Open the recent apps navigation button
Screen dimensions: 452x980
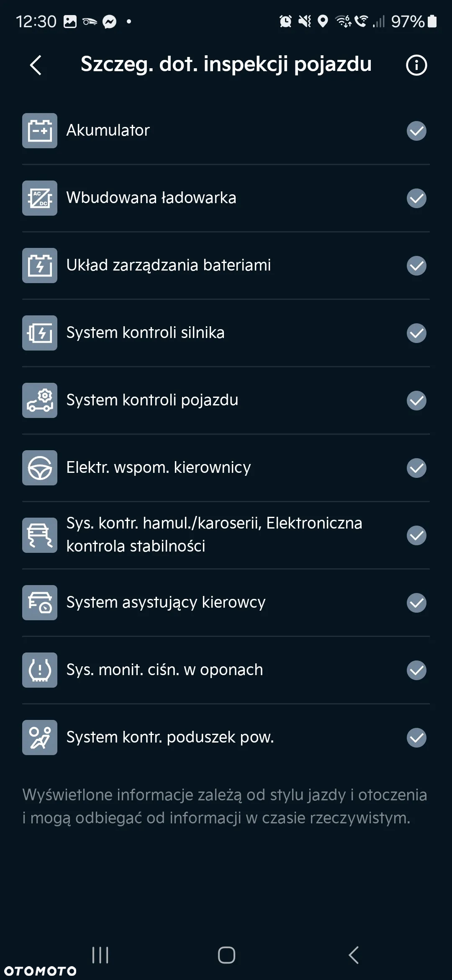point(100,955)
